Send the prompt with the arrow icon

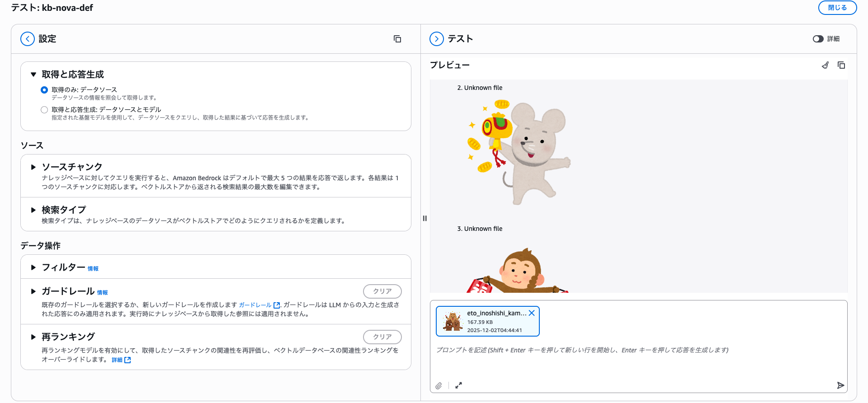(x=840, y=385)
